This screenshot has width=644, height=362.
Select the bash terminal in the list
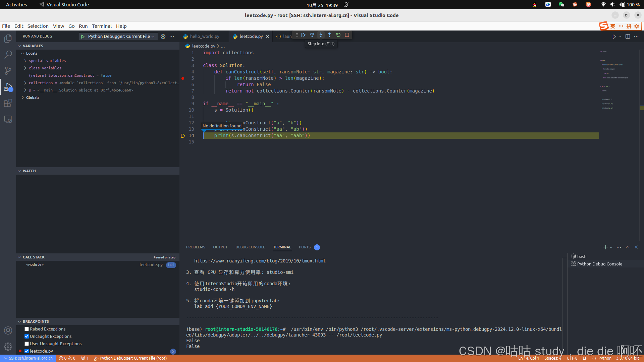(x=582, y=256)
